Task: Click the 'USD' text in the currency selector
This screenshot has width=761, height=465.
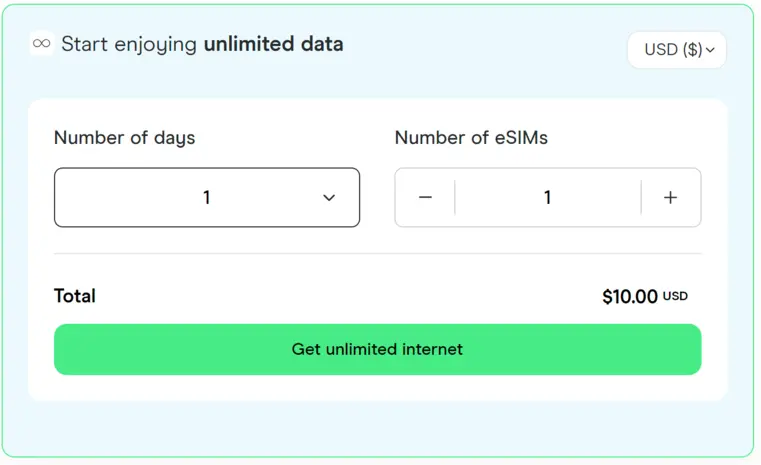Action: (x=661, y=50)
